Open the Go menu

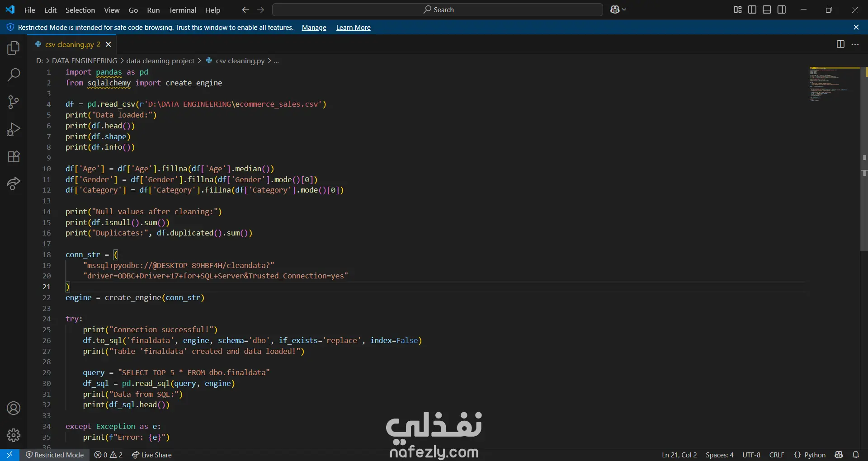(x=133, y=10)
